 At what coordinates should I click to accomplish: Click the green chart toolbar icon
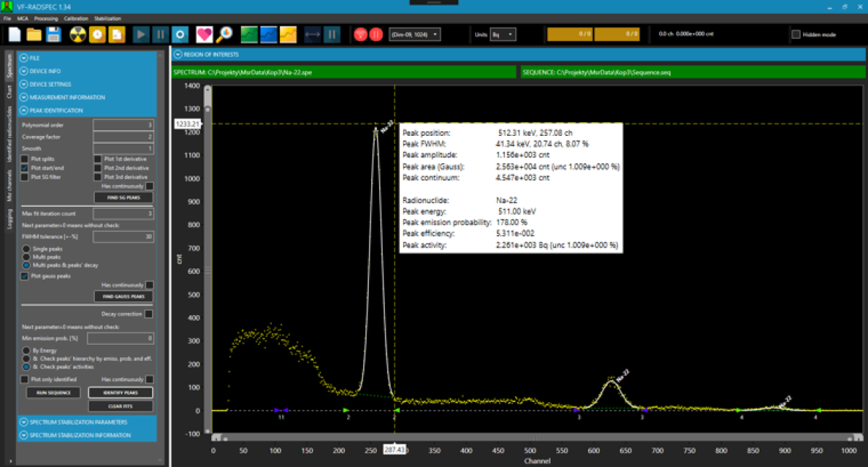coord(250,34)
